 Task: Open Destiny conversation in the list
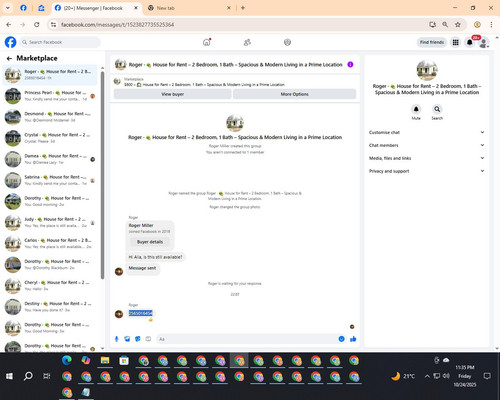click(50, 307)
